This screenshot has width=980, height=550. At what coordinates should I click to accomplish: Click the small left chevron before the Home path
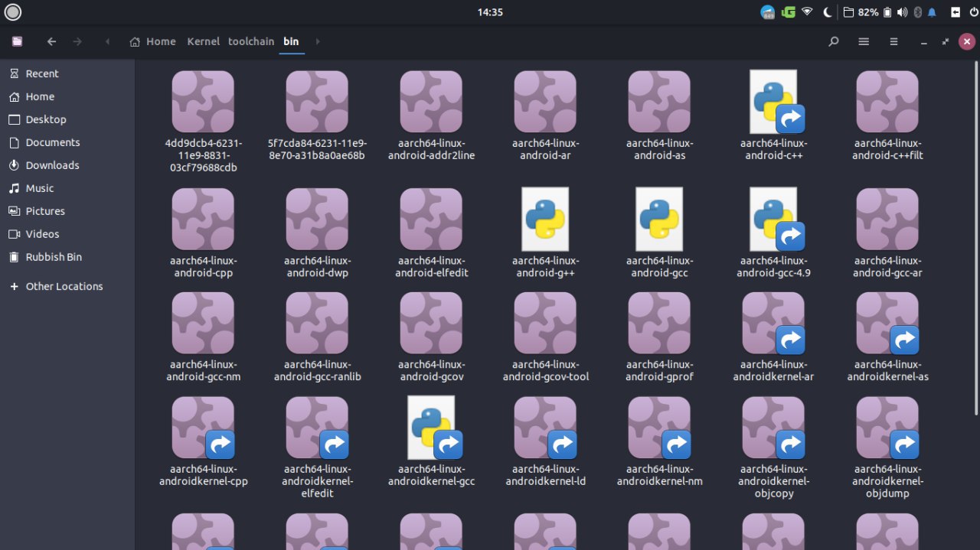pos(107,41)
